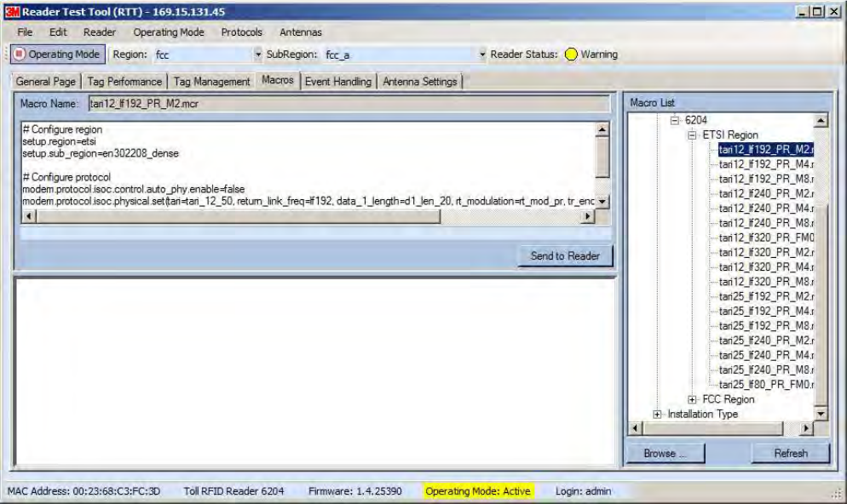Screen dimensions: 847x504
Task: Click the macro editor scroll down arrow
Action: pyautogui.click(x=602, y=201)
